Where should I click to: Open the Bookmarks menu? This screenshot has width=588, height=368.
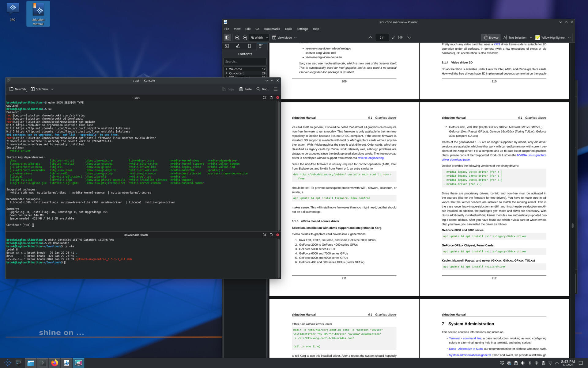272,29
